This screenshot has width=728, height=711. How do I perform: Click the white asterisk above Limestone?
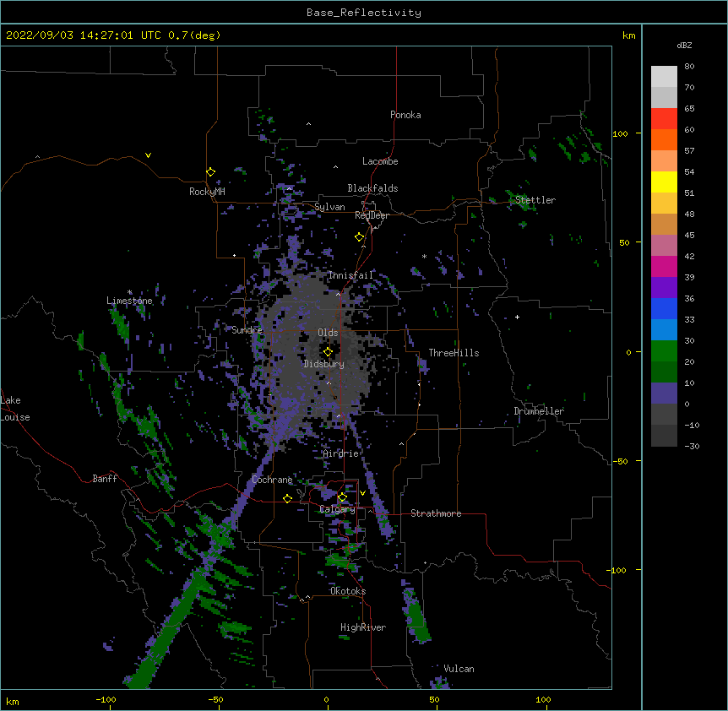click(129, 292)
